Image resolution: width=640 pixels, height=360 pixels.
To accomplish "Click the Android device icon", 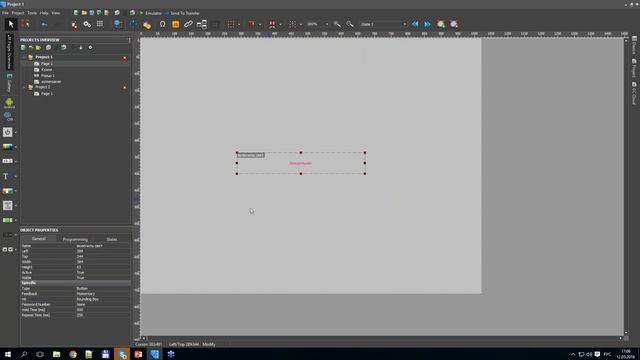I will coord(9,103).
